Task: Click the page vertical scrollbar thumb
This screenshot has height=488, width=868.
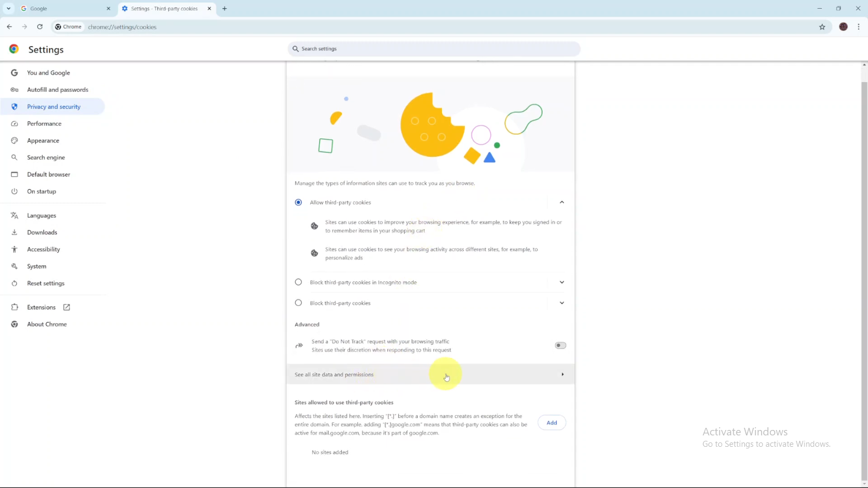Action: point(864,282)
